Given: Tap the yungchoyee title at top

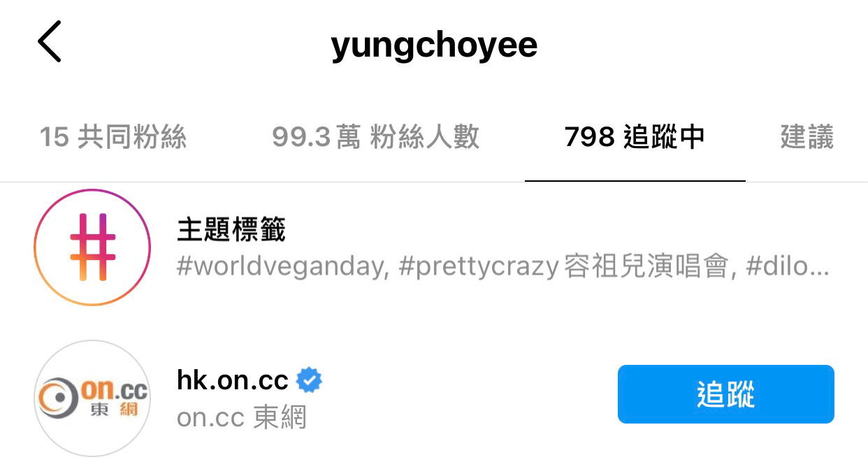Looking at the screenshot, I should coord(434,45).
